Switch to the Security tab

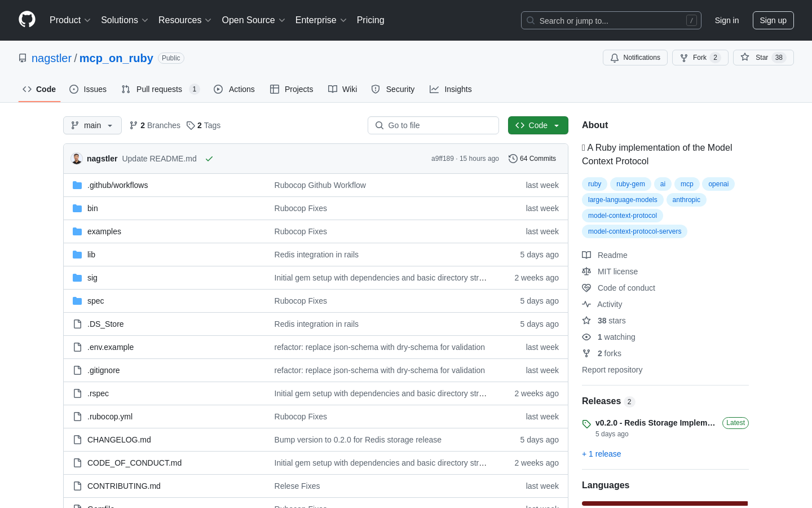pyautogui.click(x=393, y=89)
